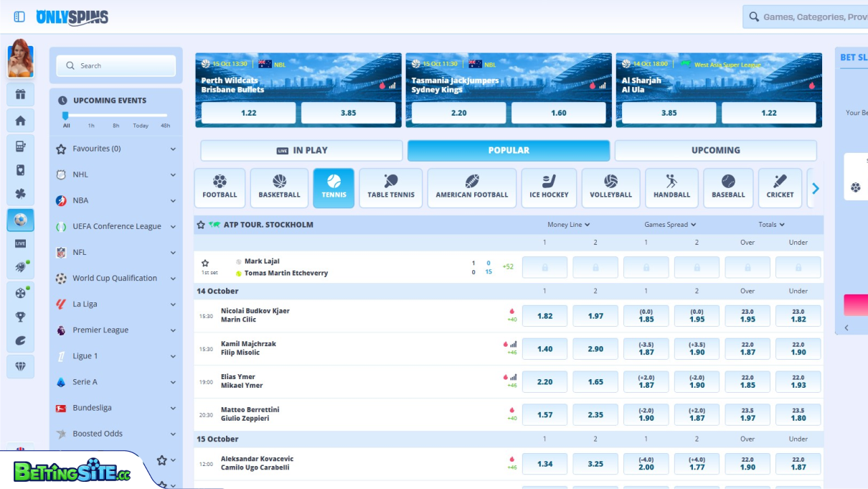Favourite the Mark Lajal vs Etcheverry match

206,261
